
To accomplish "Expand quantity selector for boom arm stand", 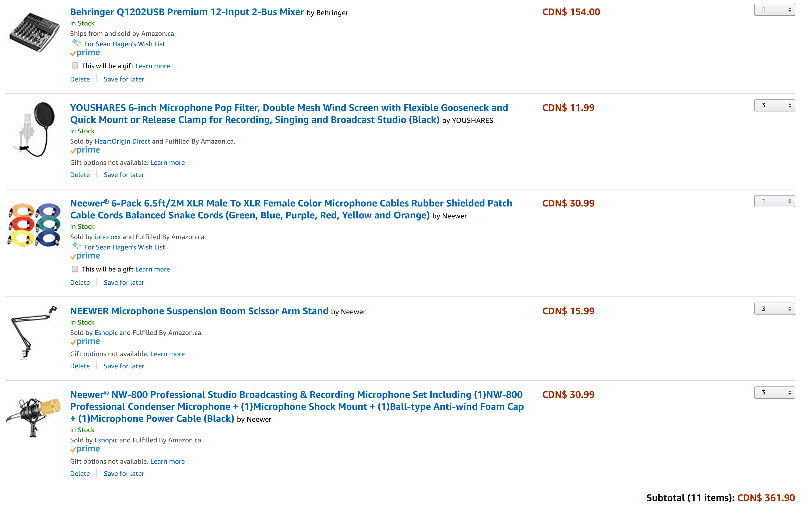I will pyautogui.click(x=775, y=309).
